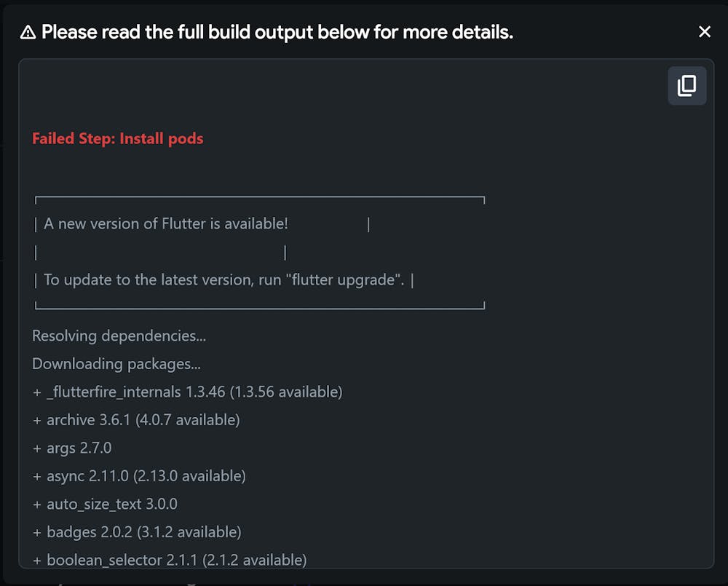Image resolution: width=728 pixels, height=586 pixels.
Task: Click 'A new version of Flutter is available!' line
Action: (166, 223)
